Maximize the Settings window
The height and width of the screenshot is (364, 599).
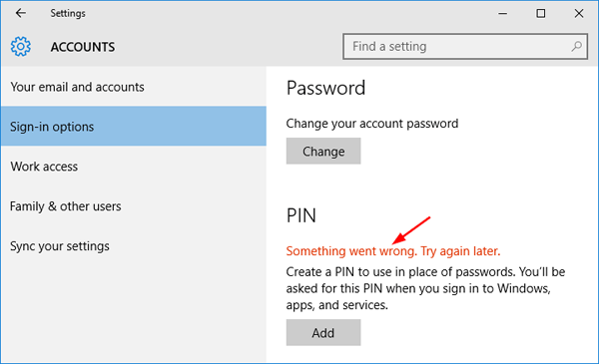pyautogui.click(x=540, y=13)
